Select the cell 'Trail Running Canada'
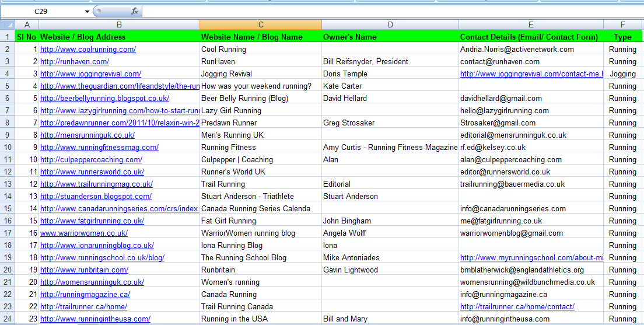Screen dimensions: 644x325 coord(261,307)
